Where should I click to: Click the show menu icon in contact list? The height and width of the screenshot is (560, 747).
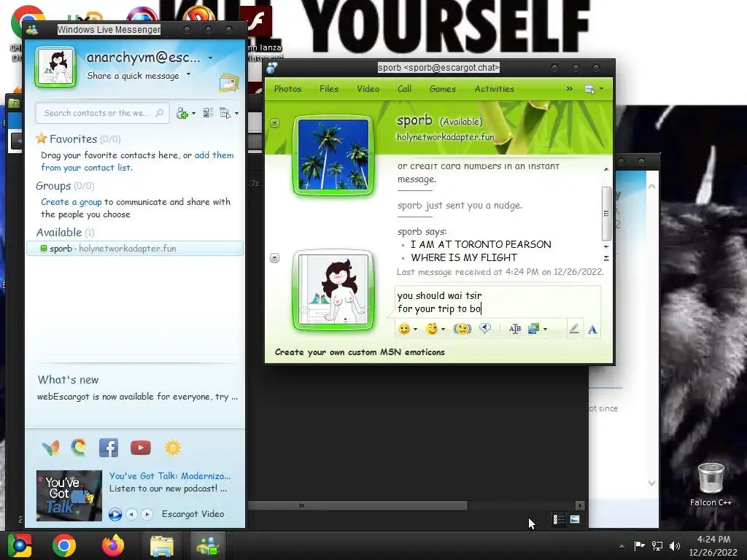click(225, 113)
